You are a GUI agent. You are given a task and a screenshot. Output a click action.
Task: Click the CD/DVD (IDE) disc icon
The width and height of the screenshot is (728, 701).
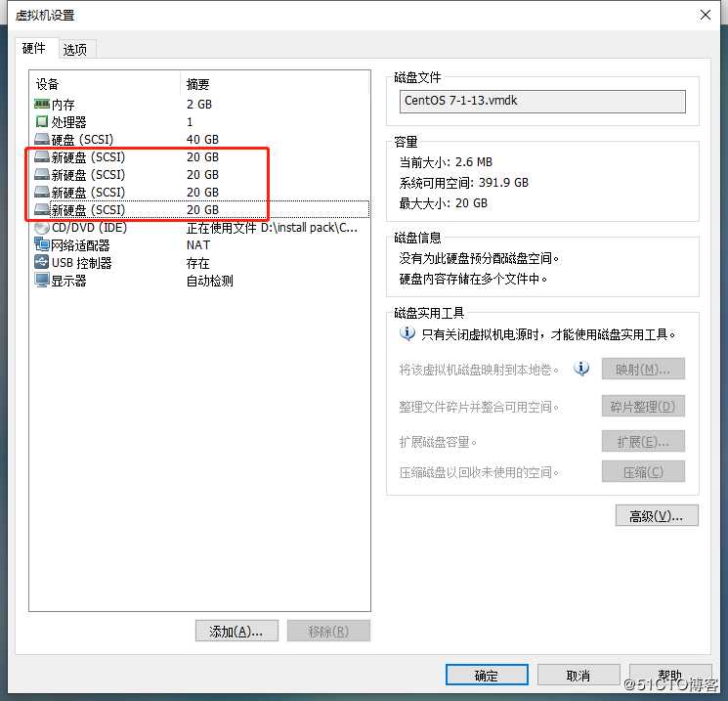42,228
